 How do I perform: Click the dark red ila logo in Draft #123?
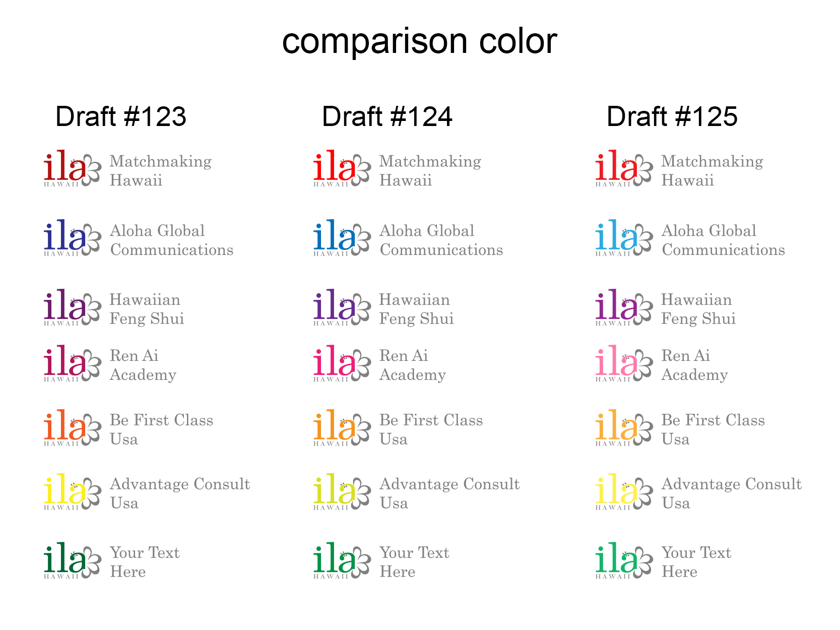click(65, 167)
